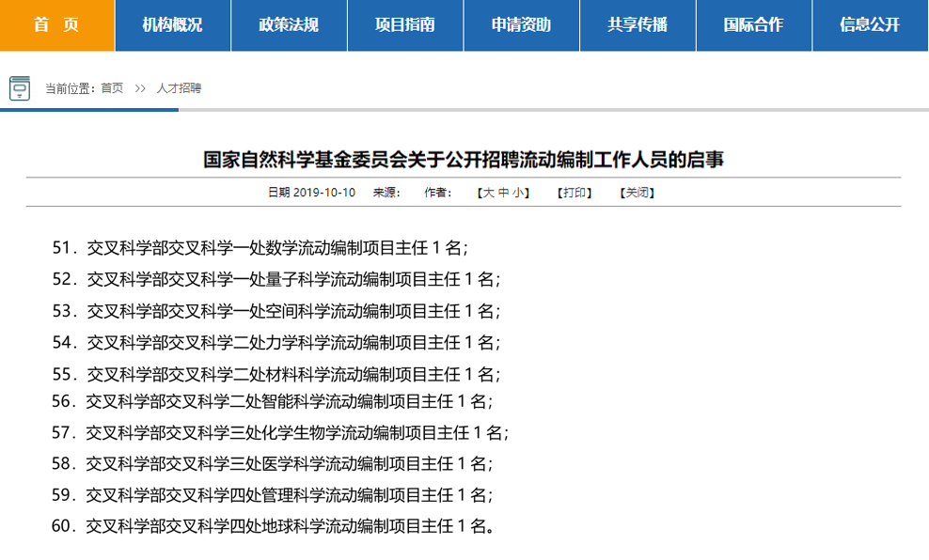The height and width of the screenshot is (560, 929).
Task: Click the announcement title heading
Action: pyautogui.click(x=464, y=159)
